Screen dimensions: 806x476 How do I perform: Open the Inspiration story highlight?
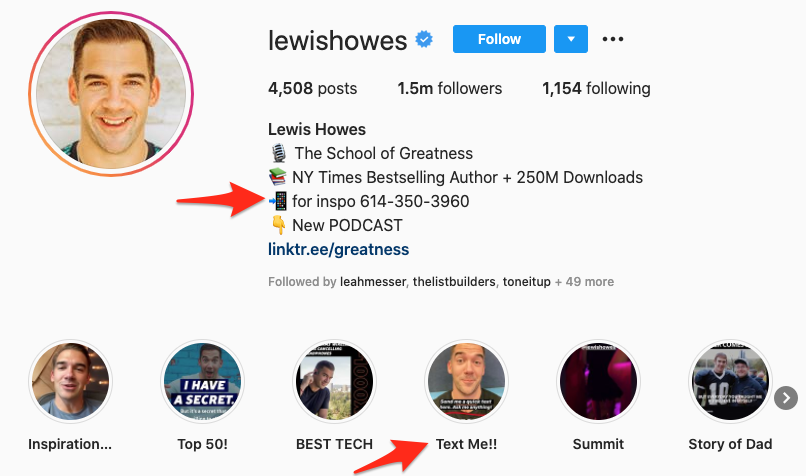click(x=70, y=382)
